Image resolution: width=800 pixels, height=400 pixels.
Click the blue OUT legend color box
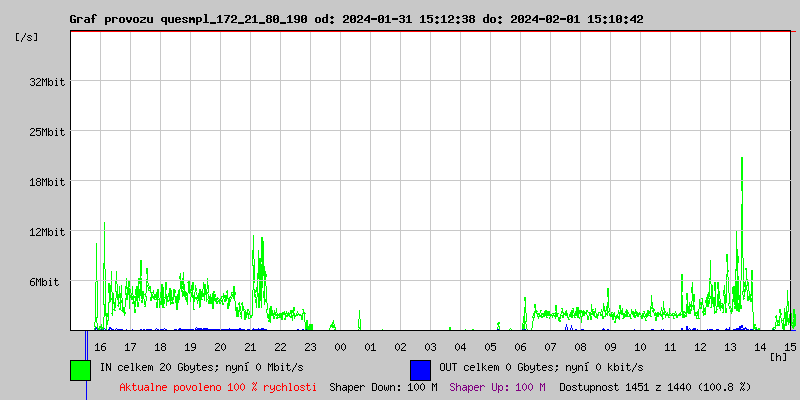tap(420, 370)
